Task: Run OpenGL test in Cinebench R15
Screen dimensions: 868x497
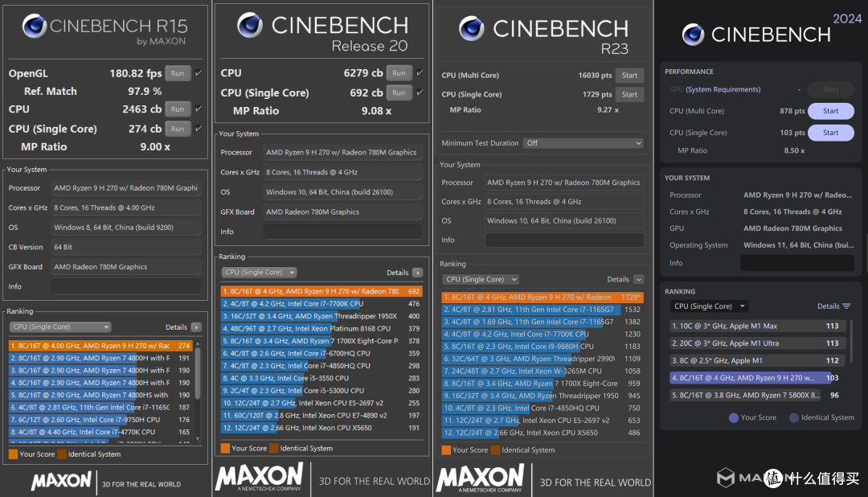Action: click(x=178, y=73)
